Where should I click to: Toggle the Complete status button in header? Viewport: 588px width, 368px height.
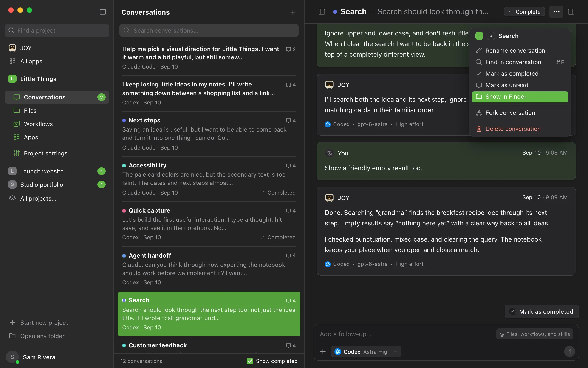(x=524, y=12)
